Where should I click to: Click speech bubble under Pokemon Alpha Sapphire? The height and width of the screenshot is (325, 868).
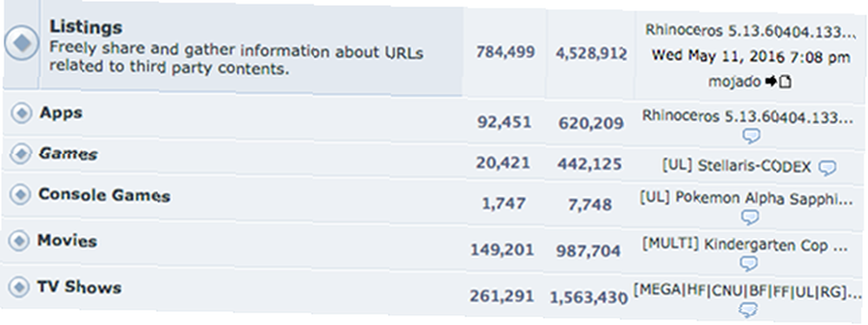(x=750, y=217)
